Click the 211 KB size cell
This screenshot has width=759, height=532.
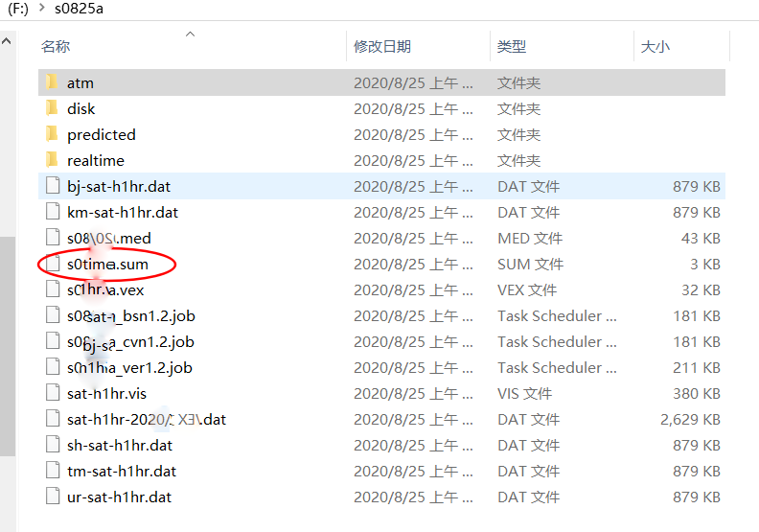click(x=697, y=368)
